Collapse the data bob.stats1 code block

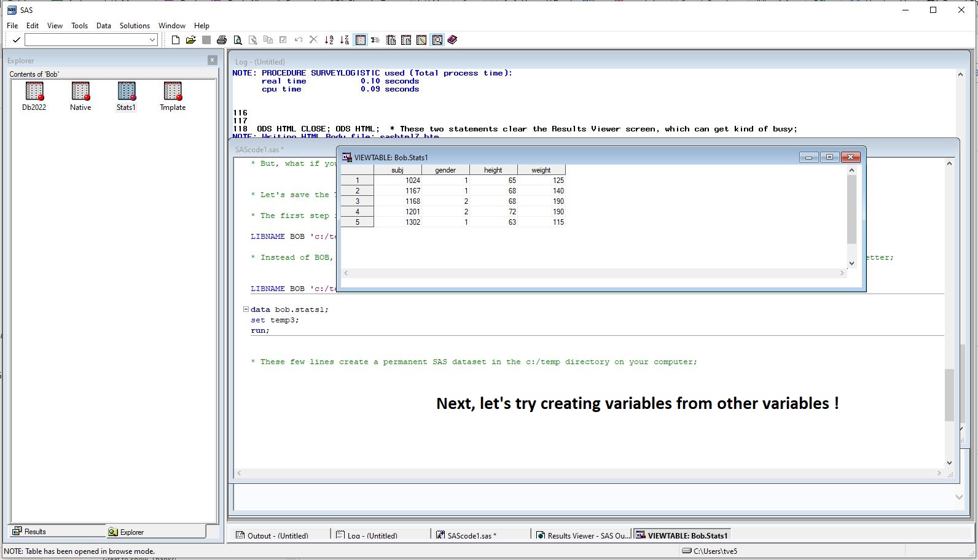246,309
